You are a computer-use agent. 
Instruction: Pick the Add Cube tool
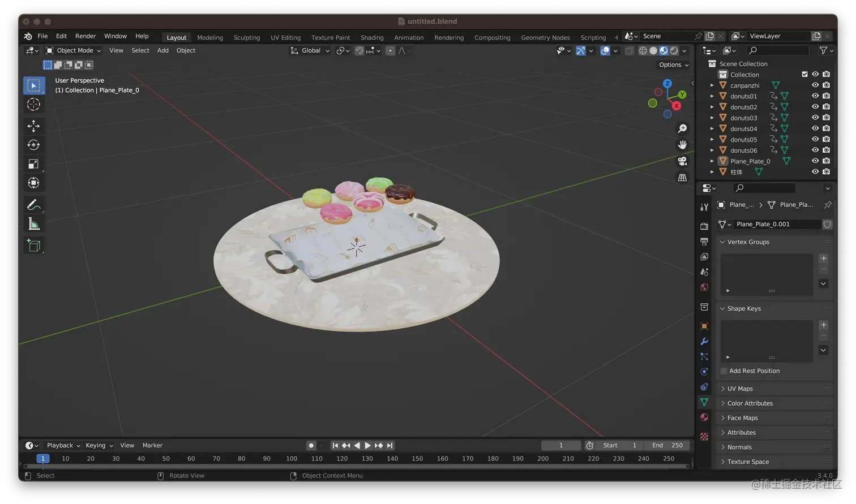pos(33,245)
